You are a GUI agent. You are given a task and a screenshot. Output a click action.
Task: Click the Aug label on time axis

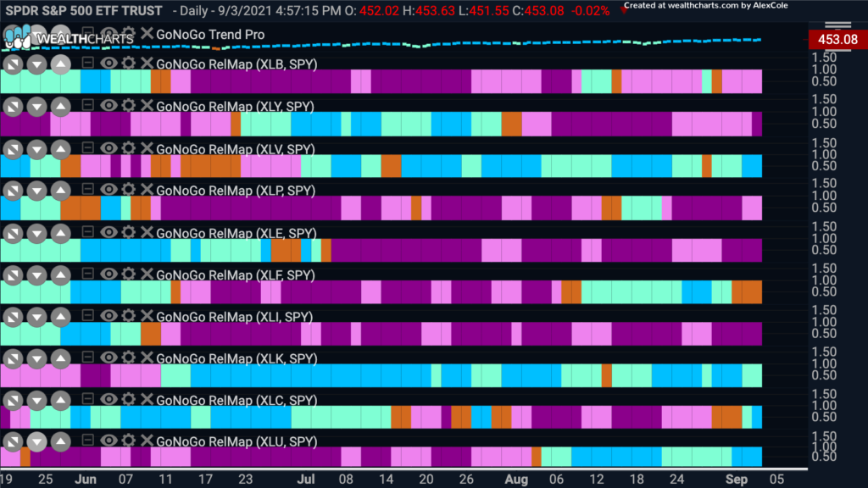click(516, 480)
